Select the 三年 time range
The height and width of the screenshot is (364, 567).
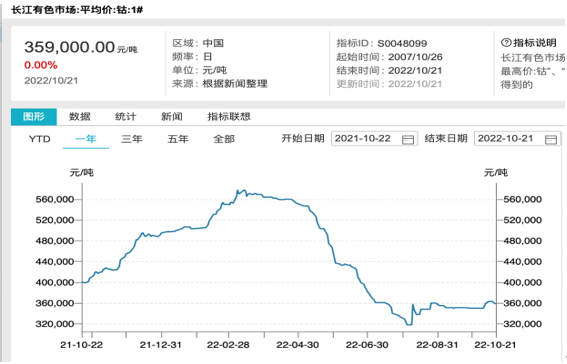coord(132,139)
